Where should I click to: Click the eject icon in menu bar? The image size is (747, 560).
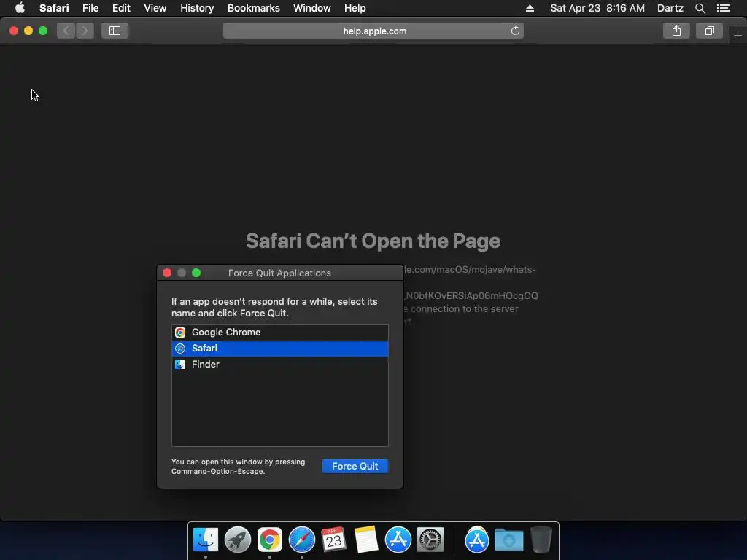pyautogui.click(x=530, y=8)
